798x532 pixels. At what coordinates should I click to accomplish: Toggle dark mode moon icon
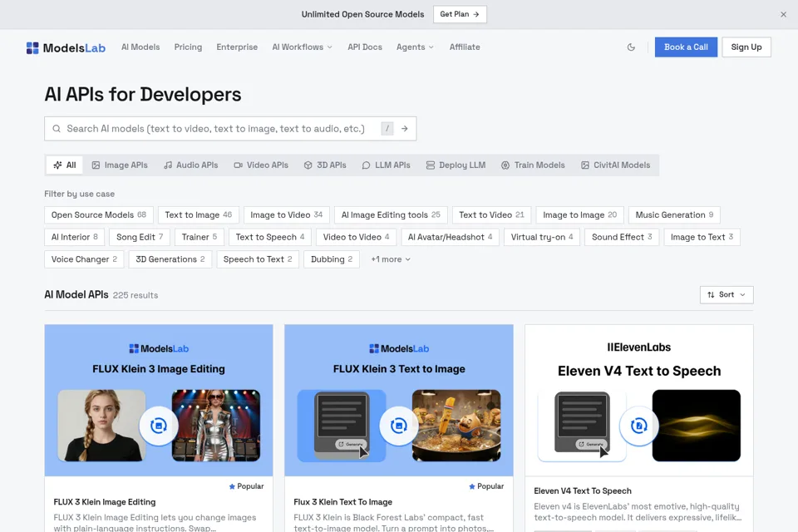tap(631, 47)
